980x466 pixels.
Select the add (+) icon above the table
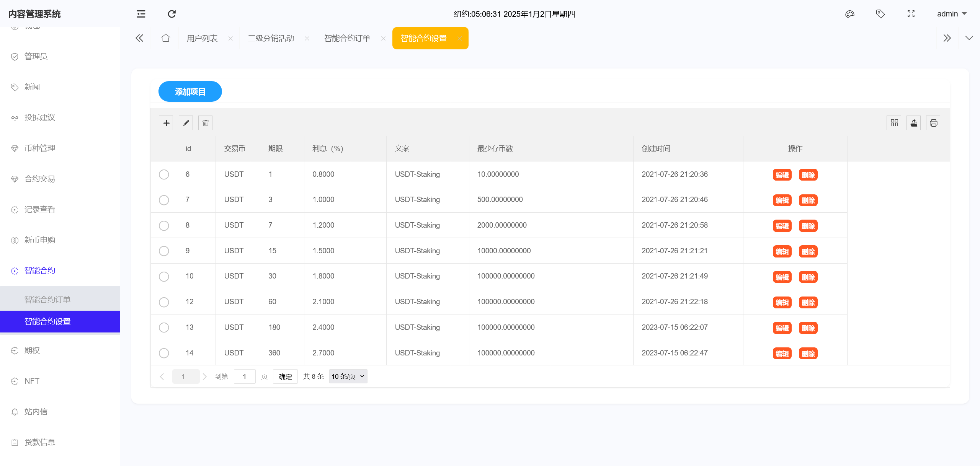(x=166, y=123)
